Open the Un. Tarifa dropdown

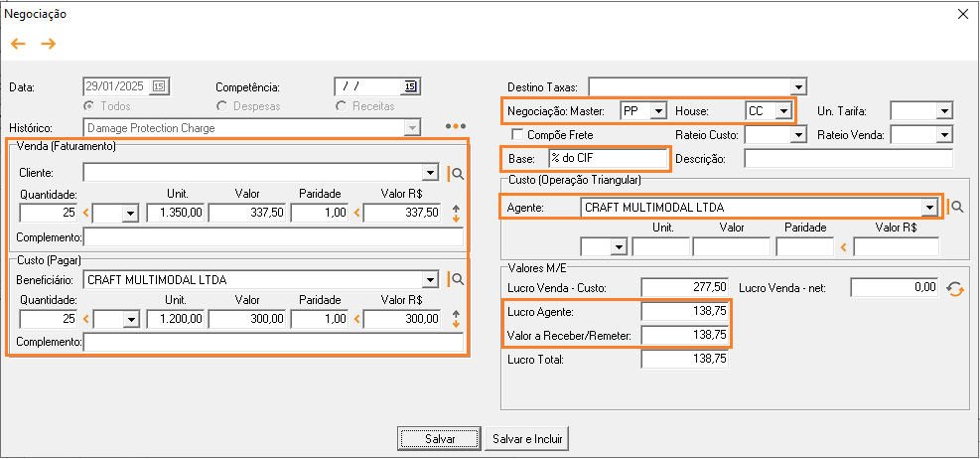point(943,111)
